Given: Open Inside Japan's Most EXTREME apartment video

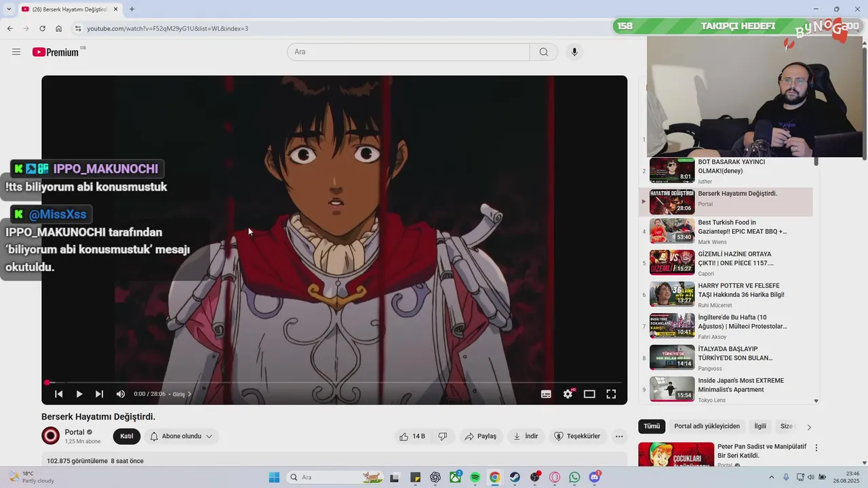Looking at the screenshot, I should [726, 390].
